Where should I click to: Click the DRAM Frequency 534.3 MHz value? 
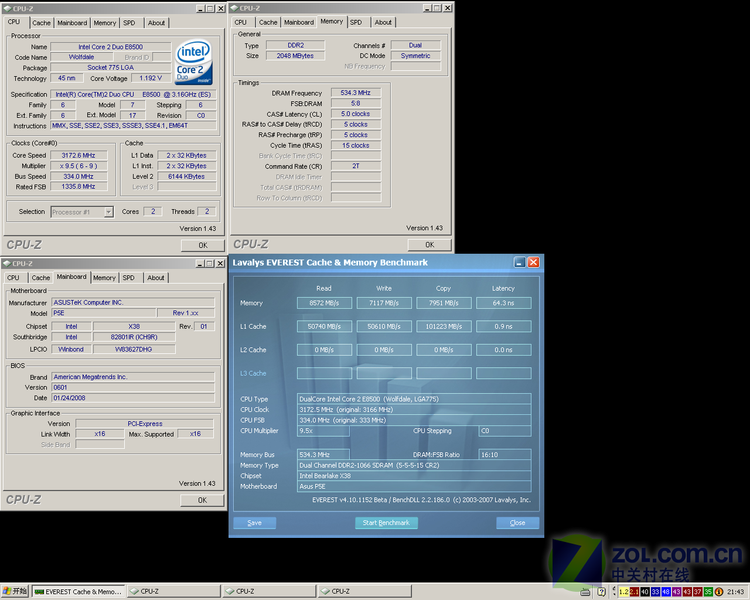(x=355, y=93)
